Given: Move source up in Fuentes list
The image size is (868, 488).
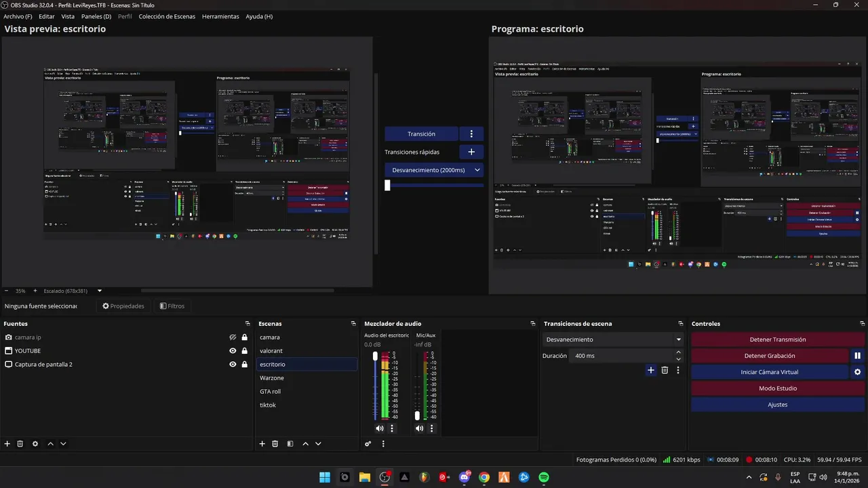Looking at the screenshot, I should pos(50,444).
